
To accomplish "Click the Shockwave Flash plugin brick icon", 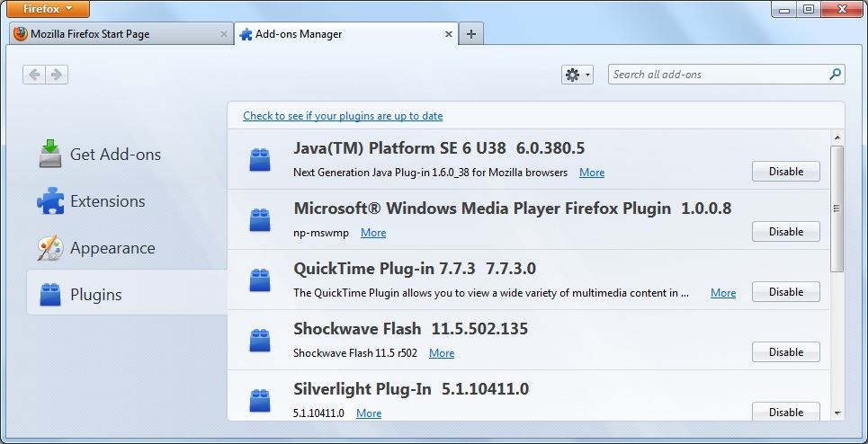I will [x=260, y=341].
